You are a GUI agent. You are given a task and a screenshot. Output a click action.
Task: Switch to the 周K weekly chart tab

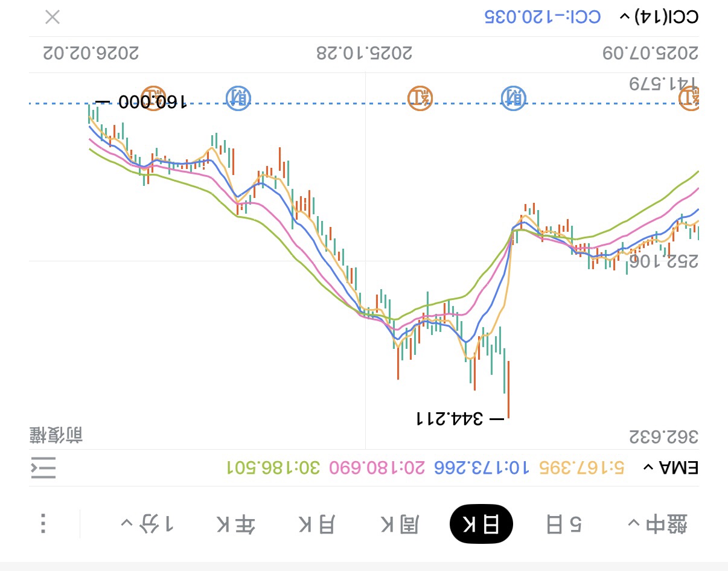click(x=399, y=524)
